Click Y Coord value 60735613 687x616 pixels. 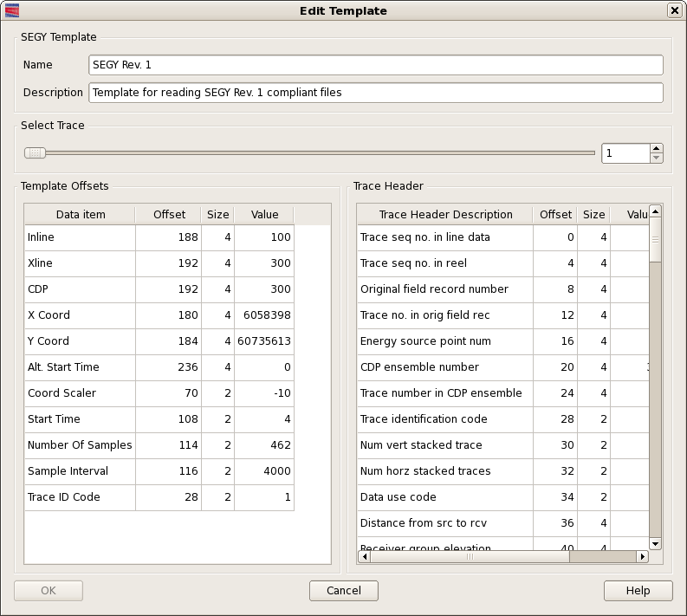264,341
